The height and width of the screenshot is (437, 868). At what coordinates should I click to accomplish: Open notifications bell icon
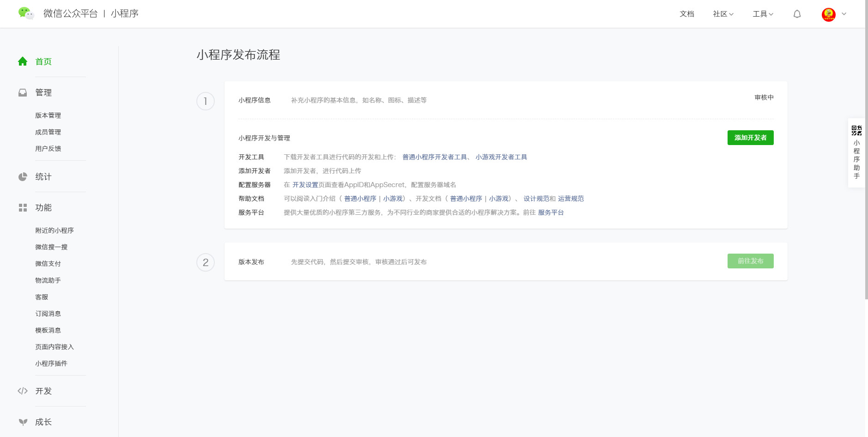click(x=797, y=14)
